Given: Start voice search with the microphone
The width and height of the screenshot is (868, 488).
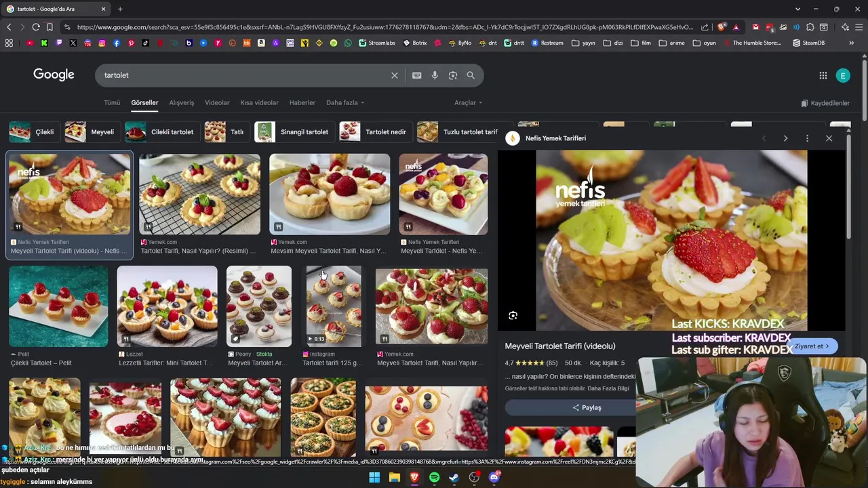Looking at the screenshot, I should tap(435, 75).
